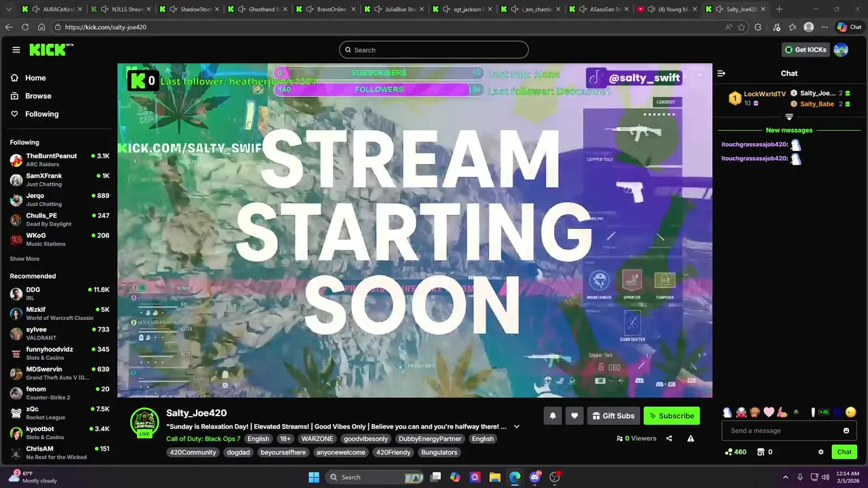Switch to the BravoOnline browser tab
Image resolution: width=868 pixels, height=488 pixels.
tap(325, 9)
